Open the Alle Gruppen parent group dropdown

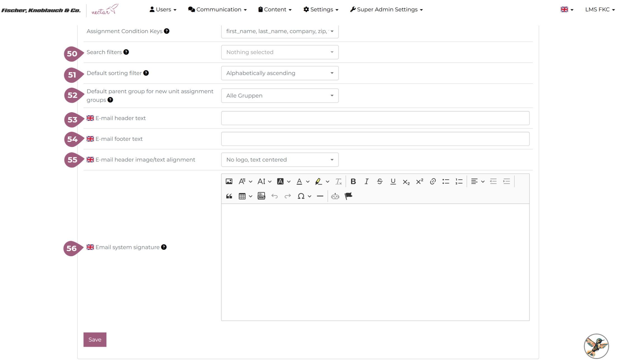280,96
